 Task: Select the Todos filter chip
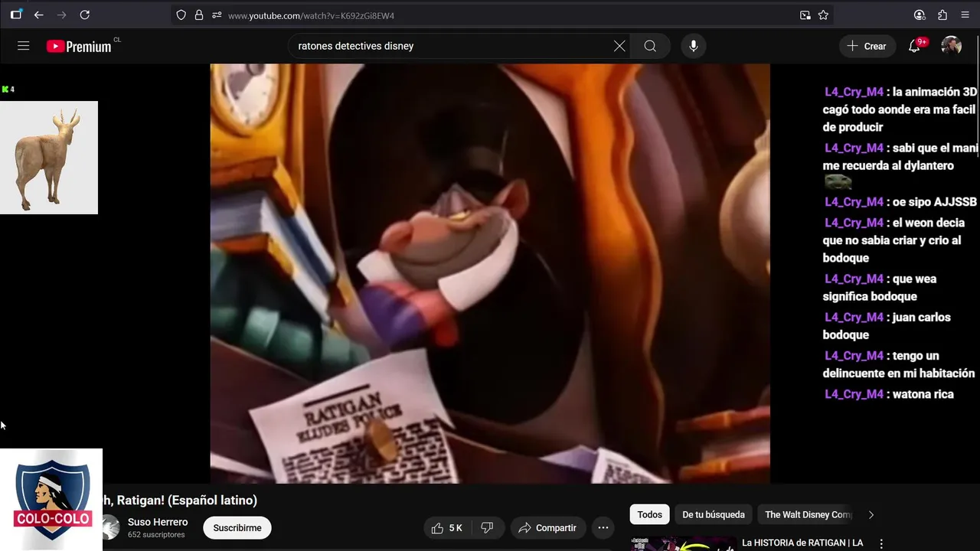(650, 514)
